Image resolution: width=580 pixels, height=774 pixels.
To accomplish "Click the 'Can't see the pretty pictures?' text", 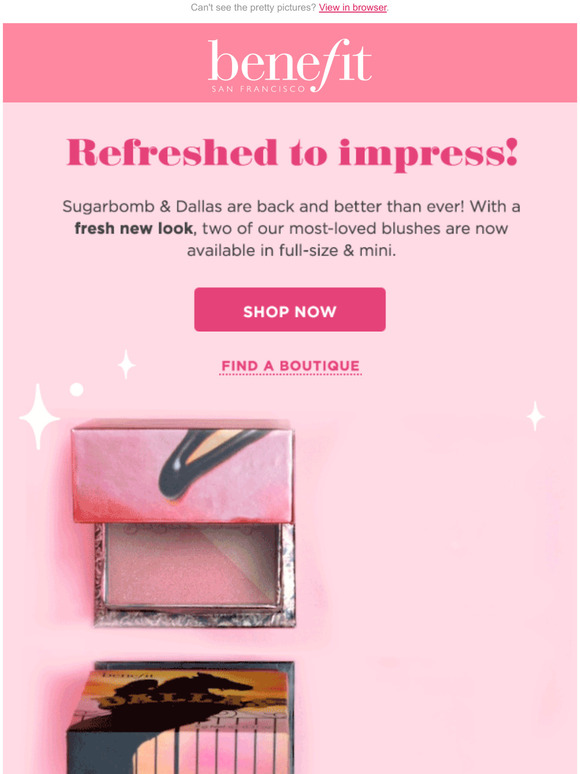I will click(x=253, y=7).
